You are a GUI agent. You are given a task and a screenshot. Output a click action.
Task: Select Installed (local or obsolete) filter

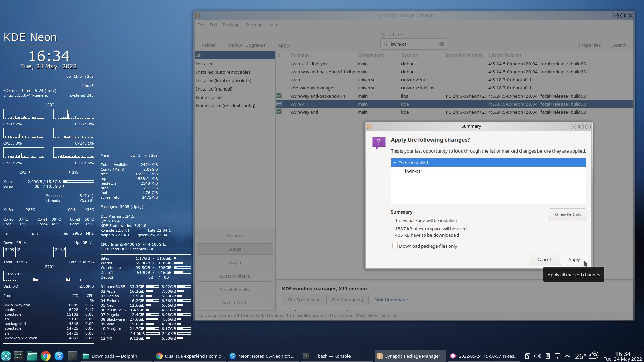[235, 80]
